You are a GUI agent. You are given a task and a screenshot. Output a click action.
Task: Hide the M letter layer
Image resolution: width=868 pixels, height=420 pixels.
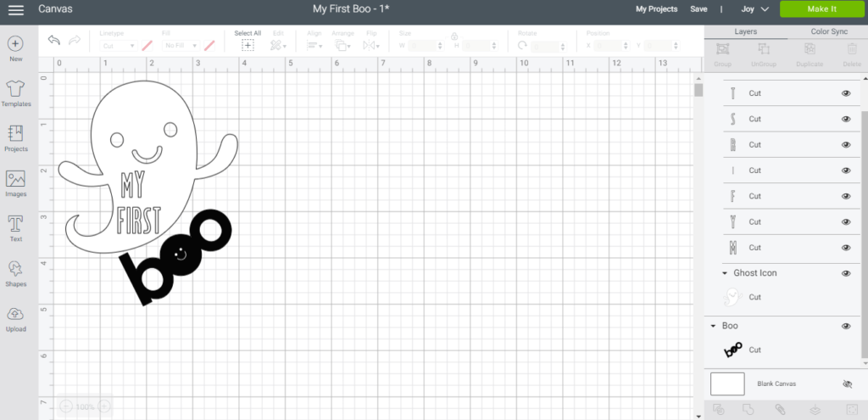click(x=846, y=248)
